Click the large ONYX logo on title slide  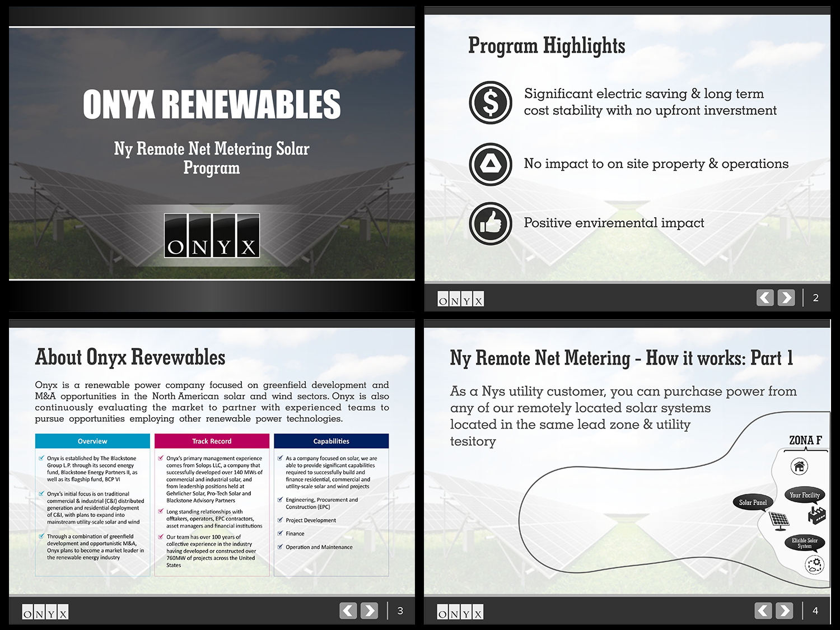pos(212,235)
